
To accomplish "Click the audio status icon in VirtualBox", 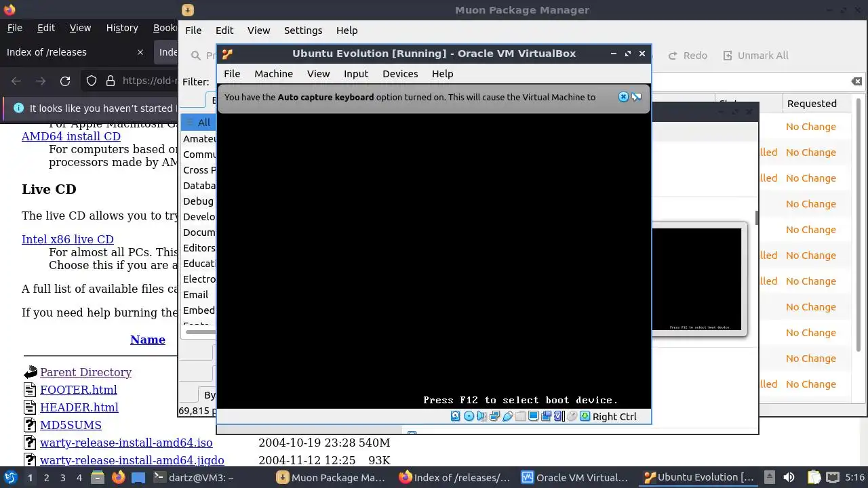I will click(x=481, y=416).
